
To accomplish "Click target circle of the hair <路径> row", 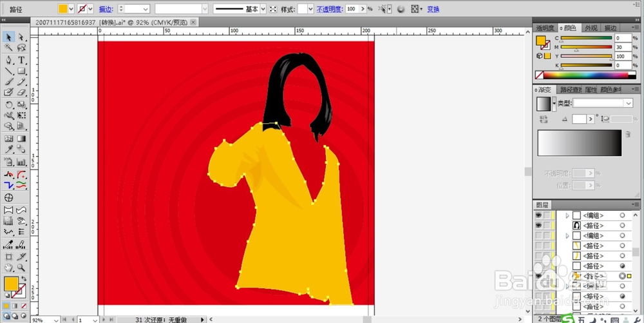I will pyautogui.click(x=622, y=226).
